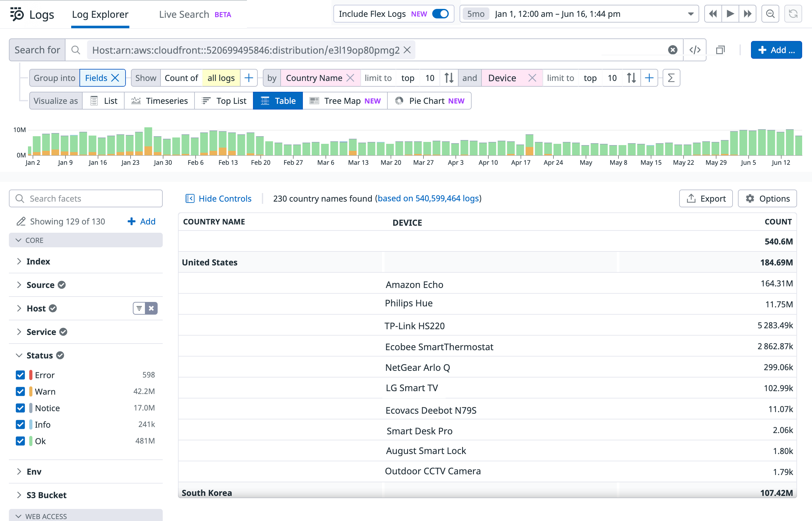The image size is (812, 521).
Task: Toggle sort order for Country Name grouping
Action: click(449, 77)
